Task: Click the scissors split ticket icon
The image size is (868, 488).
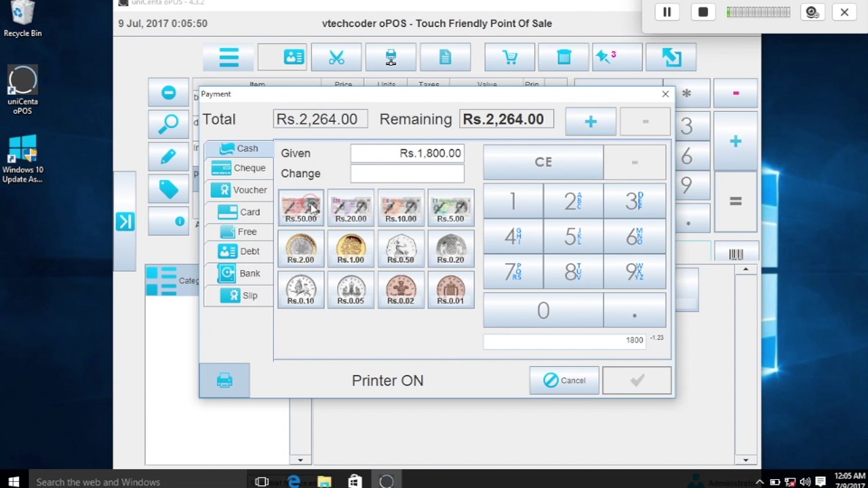Action: (336, 58)
